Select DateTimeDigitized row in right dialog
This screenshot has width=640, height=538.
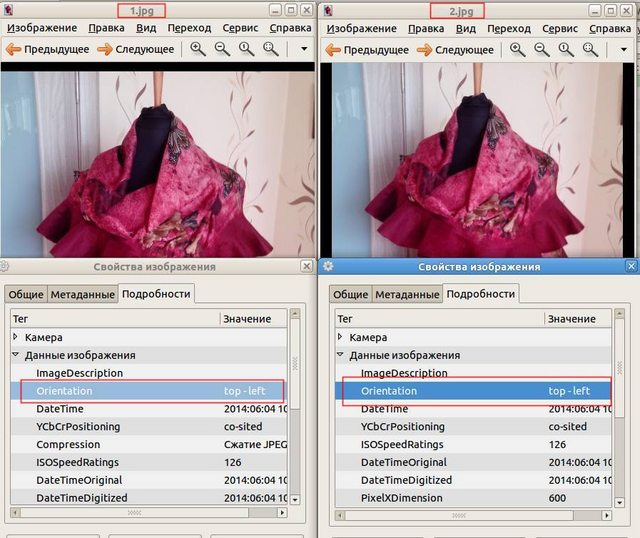(x=473, y=480)
